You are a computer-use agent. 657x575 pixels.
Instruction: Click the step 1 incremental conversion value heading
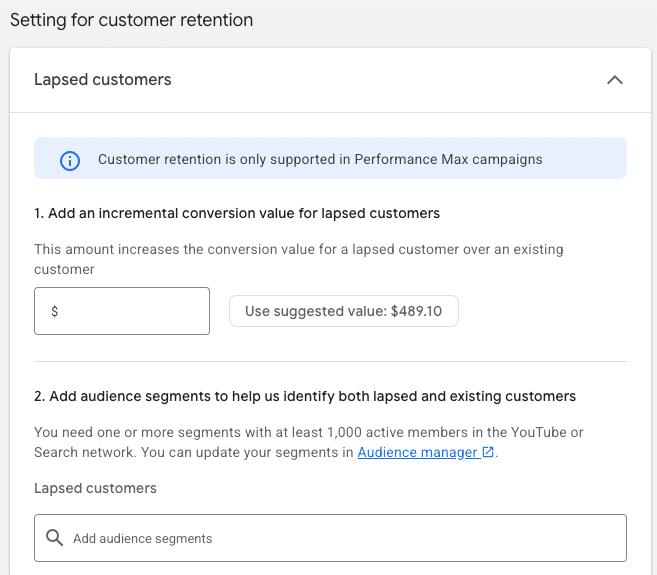point(237,213)
